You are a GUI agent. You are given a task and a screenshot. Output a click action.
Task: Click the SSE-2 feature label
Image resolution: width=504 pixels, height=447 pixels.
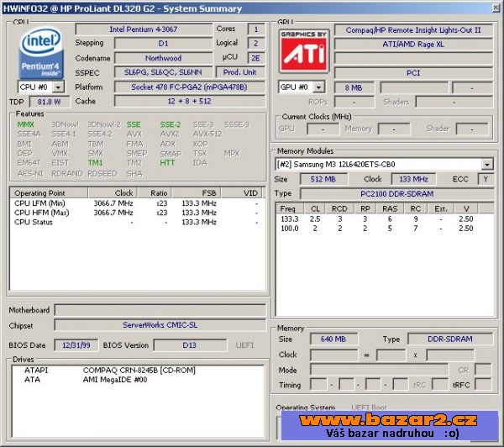171,124
